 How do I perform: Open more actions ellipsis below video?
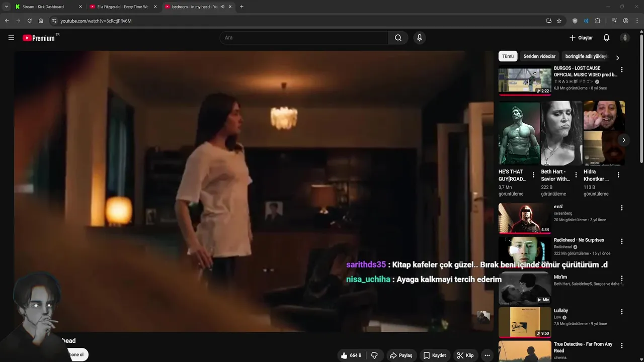487,355
